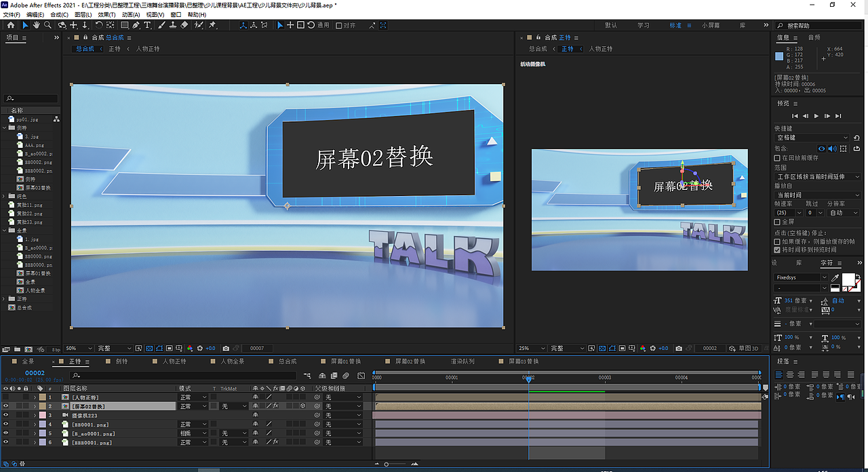The height and width of the screenshot is (472, 868).
Task: Check 如果缓存，则播放缓存的帧 option
Action: (777, 241)
